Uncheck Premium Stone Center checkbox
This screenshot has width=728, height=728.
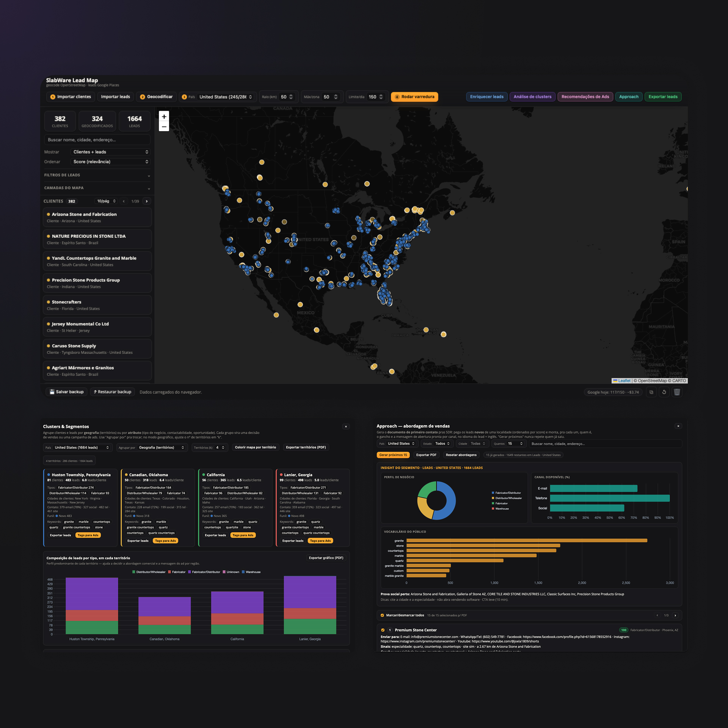383,630
